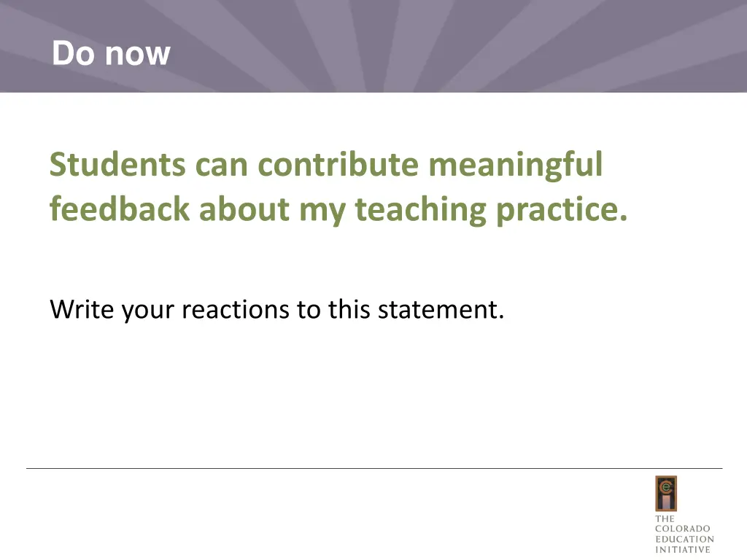Viewport: 747px width, 560px height.
Task: Click the word "EDUCATION" in footer logo text
Action: click(684, 539)
